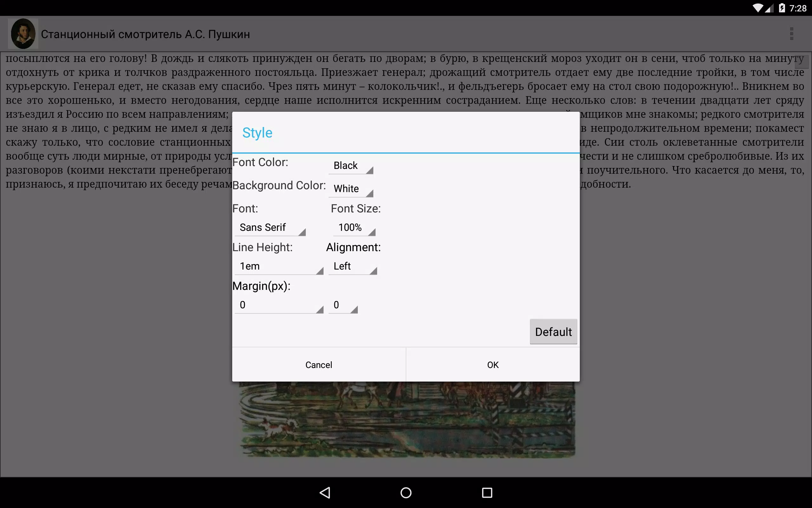Click the 'Line Height:' label
The height and width of the screenshot is (508, 812).
[262, 247]
